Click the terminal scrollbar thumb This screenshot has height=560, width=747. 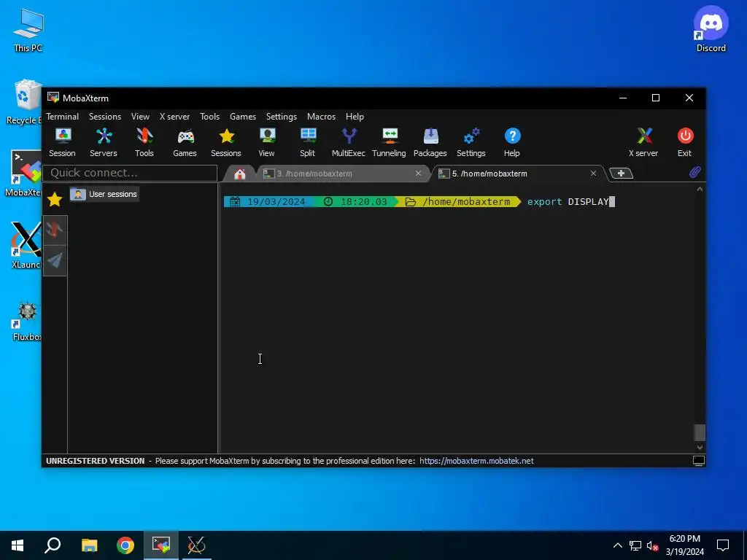pyautogui.click(x=700, y=432)
